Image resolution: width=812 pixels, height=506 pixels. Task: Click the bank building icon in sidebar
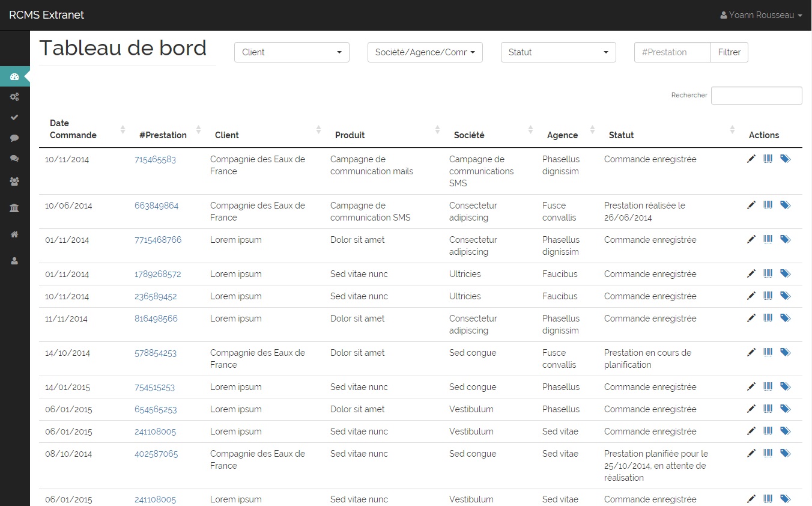14,207
